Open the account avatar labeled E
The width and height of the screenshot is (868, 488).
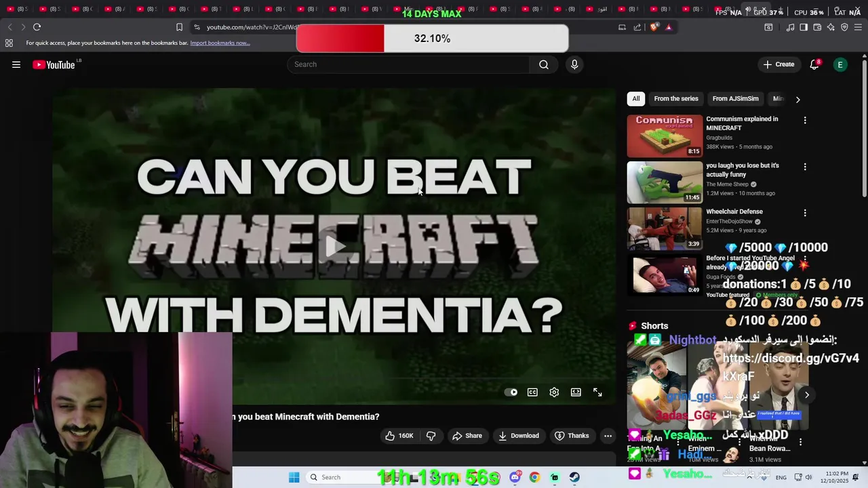[840, 64]
